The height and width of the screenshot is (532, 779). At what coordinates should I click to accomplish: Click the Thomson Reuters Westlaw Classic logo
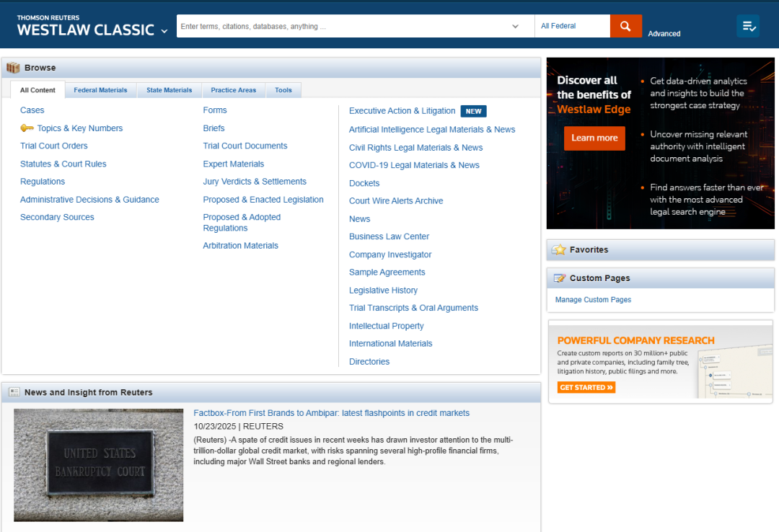[85, 26]
